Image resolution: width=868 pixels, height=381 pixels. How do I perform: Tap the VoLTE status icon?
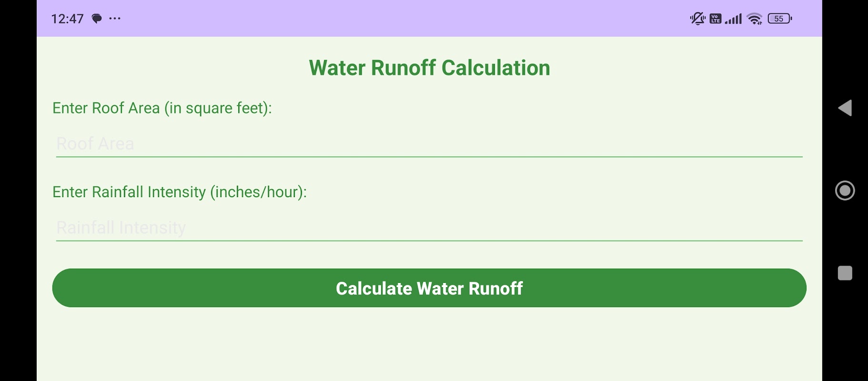(x=715, y=19)
